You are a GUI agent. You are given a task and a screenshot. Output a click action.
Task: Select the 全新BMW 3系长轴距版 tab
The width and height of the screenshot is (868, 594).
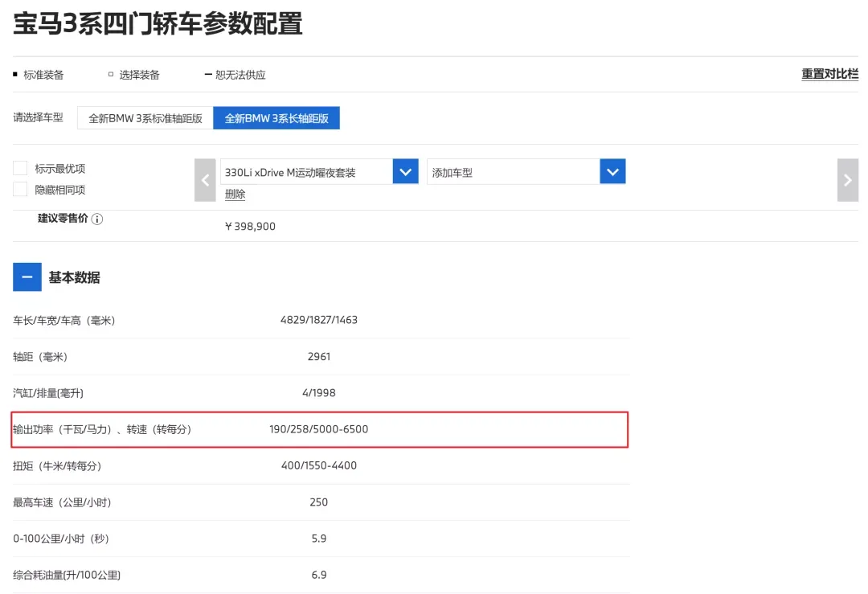pyautogui.click(x=276, y=118)
